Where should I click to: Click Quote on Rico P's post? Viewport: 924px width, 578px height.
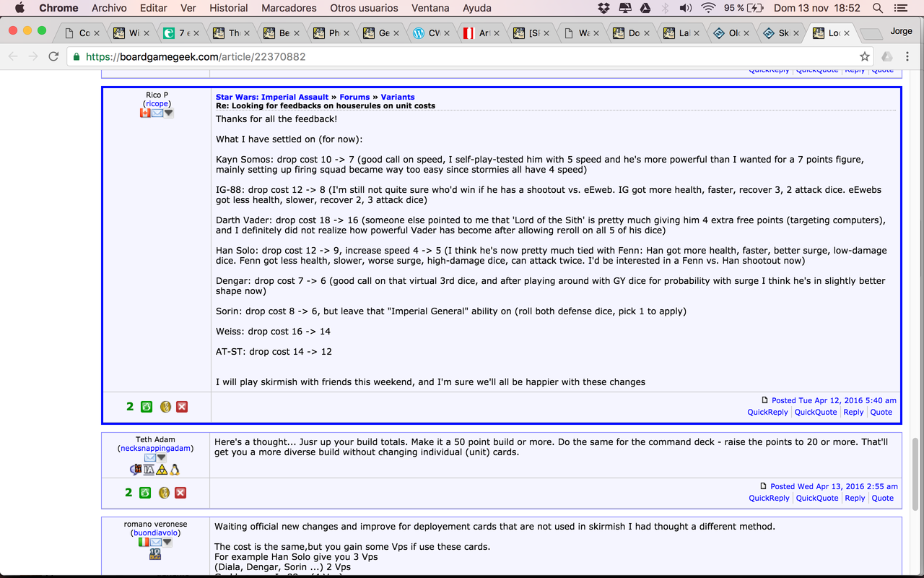click(x=881, y=412)
